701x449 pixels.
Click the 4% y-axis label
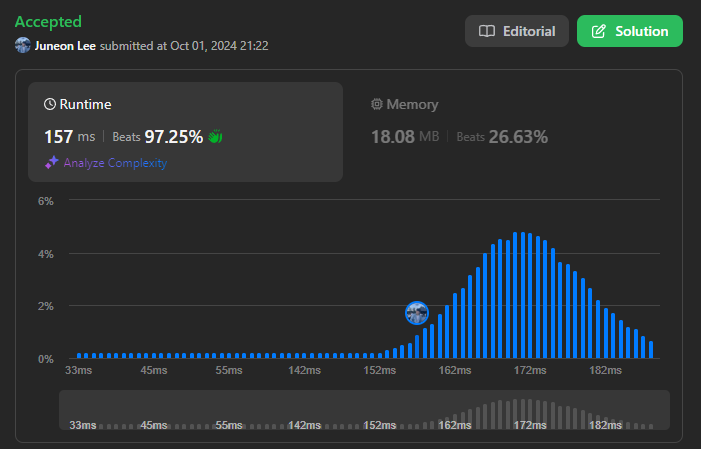pyautogui.click(x=46, y=254)
